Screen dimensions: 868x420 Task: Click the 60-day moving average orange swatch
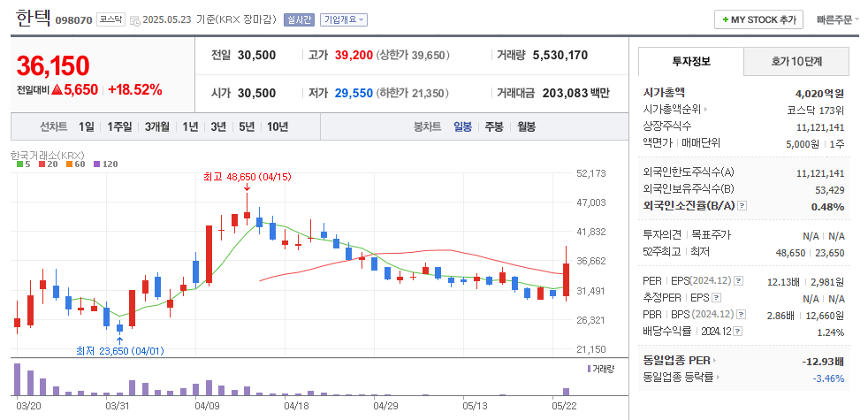pyautogui.click(x=70, y=164)
